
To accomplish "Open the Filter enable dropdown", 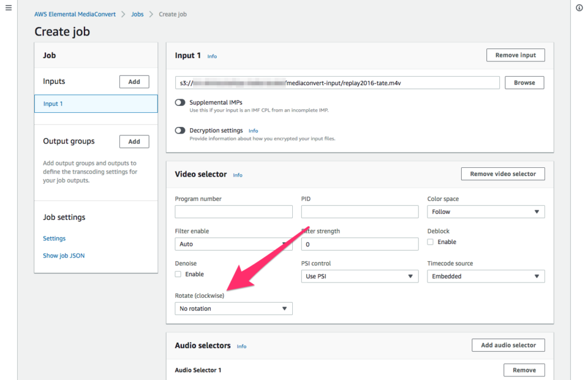I will [x=233, y=244].
